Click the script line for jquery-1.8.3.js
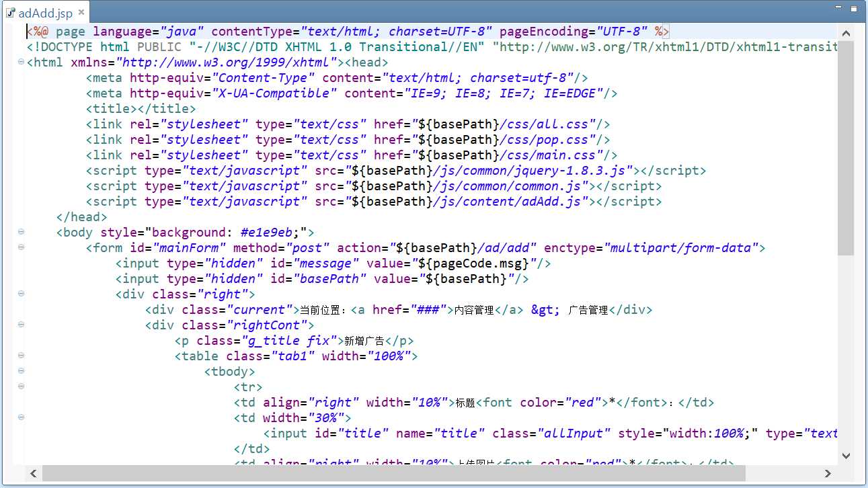Viewport: 868px width, 488px height. (396, 171)
